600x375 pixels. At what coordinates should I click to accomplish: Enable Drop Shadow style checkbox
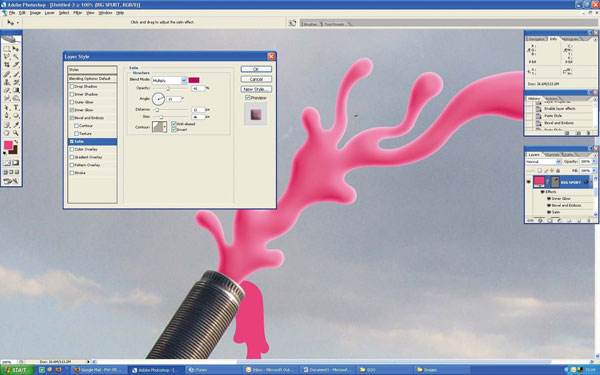coord(72,86)
